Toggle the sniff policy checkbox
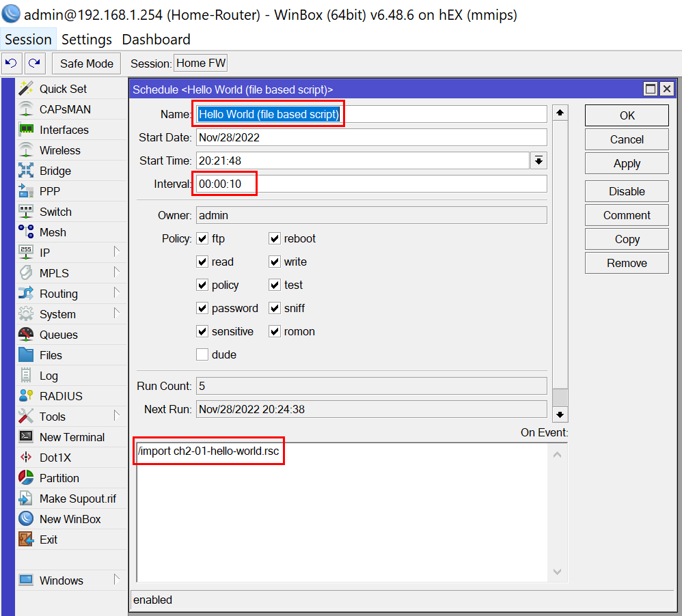 click(x=275, y=308)
